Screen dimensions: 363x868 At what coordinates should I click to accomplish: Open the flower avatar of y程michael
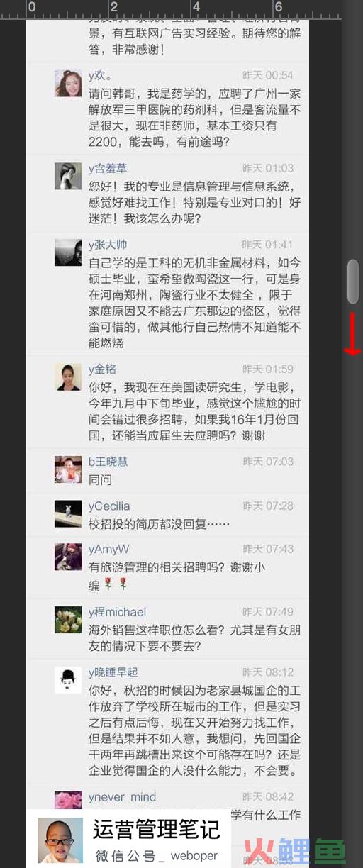[x=68, y=620]
